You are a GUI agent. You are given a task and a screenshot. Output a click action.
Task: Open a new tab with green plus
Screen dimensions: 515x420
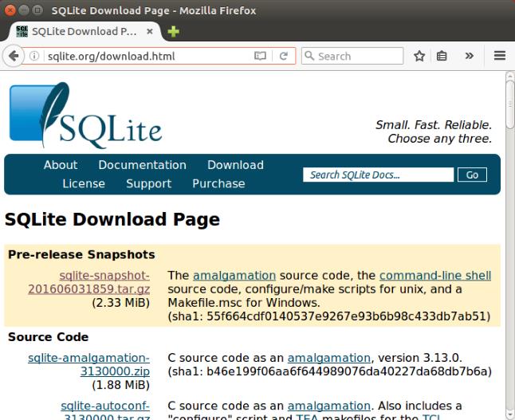pos(173,32)
